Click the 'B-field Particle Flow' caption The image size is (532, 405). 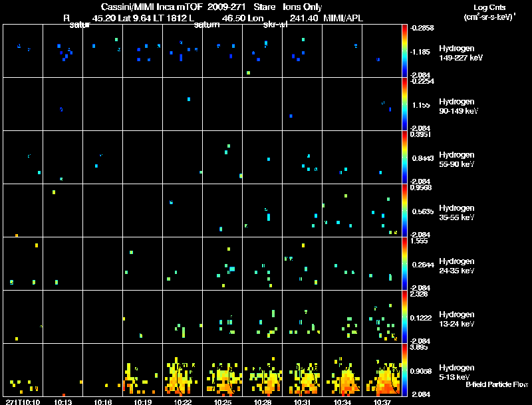pyautogui.click(x=497, y=384)
